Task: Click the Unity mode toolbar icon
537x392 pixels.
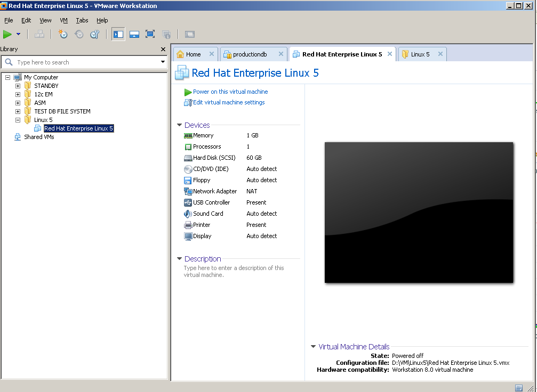Action: [166, 34]
